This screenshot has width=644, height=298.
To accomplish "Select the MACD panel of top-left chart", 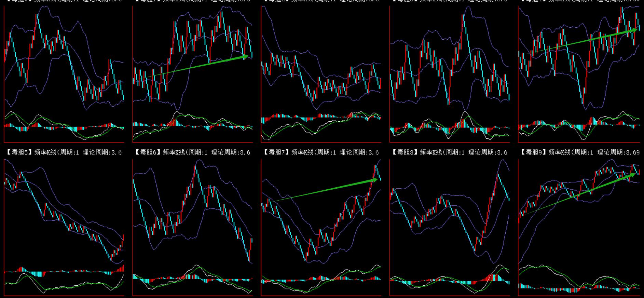I will click(64, 126).
